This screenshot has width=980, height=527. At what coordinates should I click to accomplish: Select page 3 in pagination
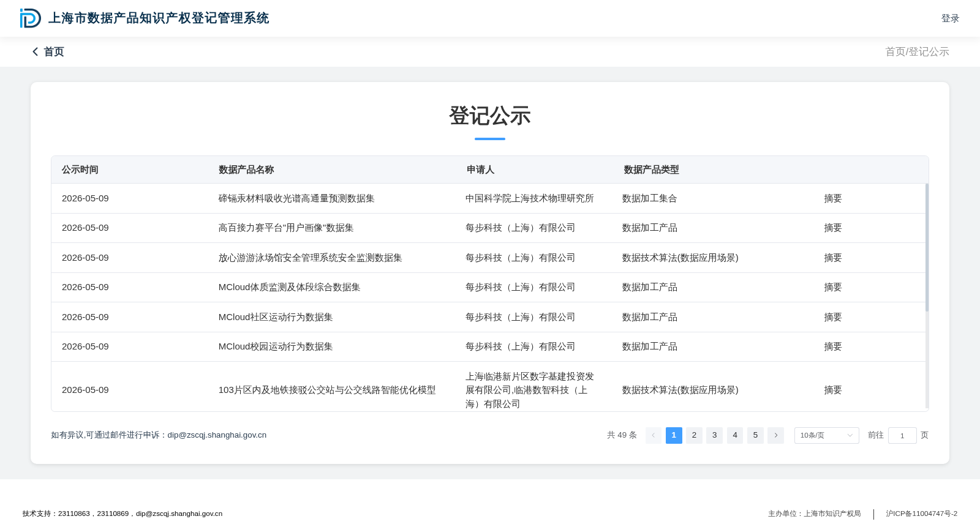click(714, 435)
